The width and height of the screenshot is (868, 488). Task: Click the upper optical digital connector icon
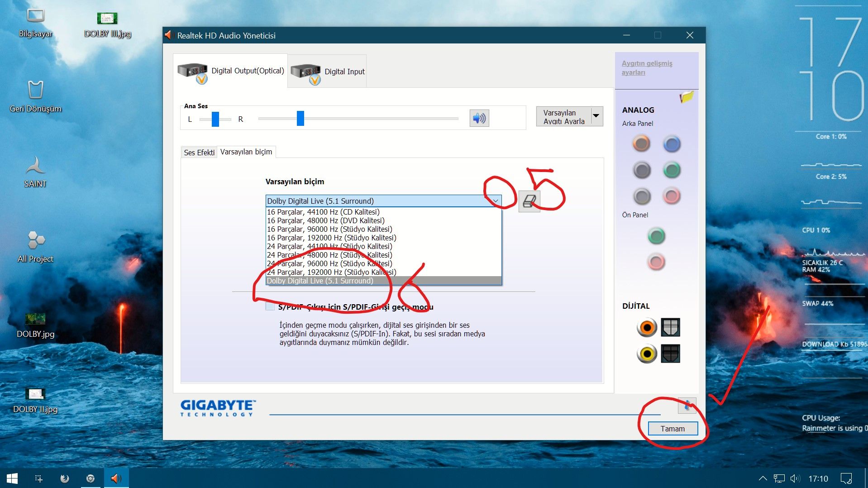[671, 327]
